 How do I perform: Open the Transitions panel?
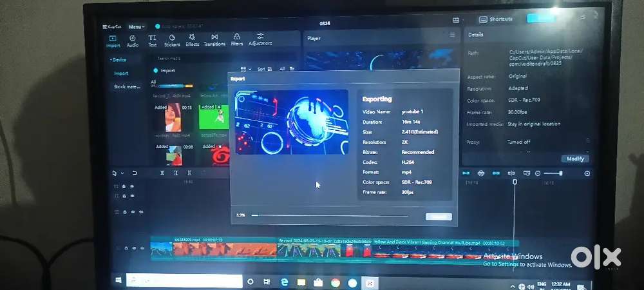coord(214,41)
